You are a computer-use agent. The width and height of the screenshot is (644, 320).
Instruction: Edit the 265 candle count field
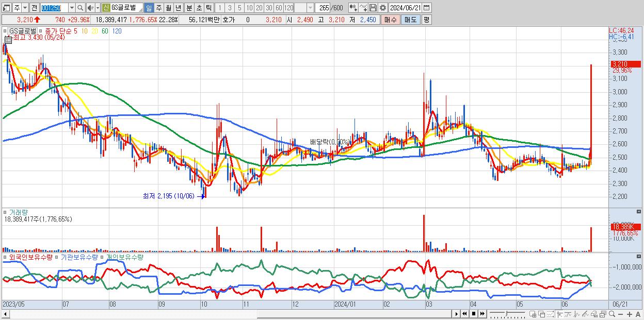point(323,8)
